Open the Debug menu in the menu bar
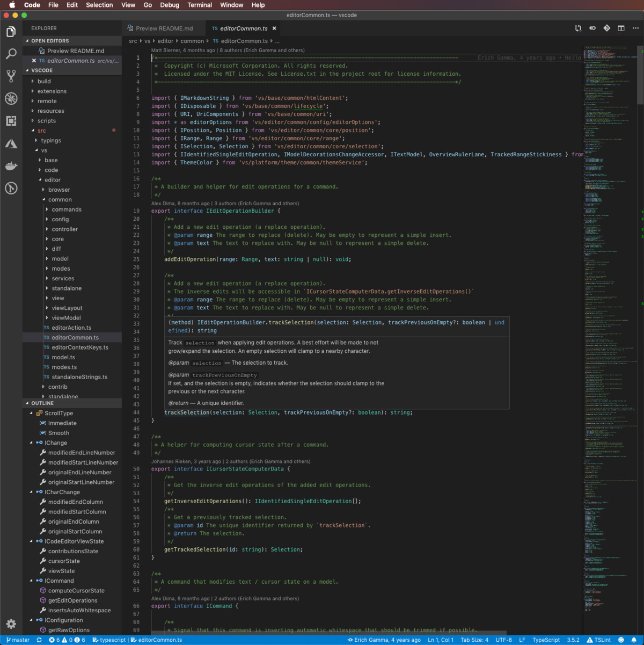 click(x=170, y=5)
